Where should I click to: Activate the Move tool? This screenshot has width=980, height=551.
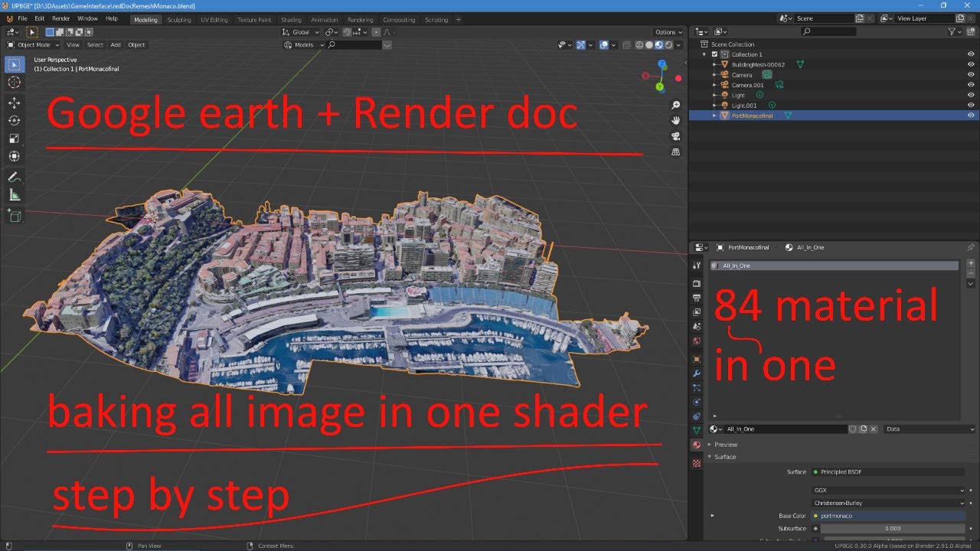pyautogui.click(x=15, y=103)
